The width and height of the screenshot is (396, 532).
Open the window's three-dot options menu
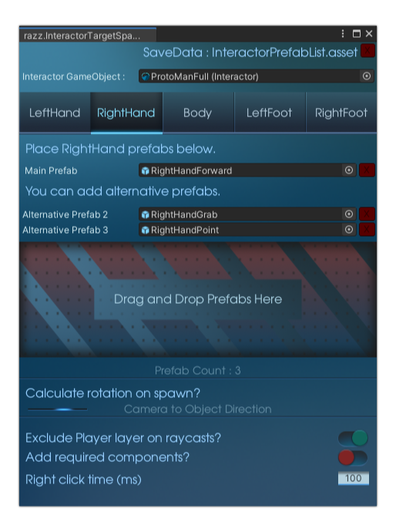tap(343, 34)
